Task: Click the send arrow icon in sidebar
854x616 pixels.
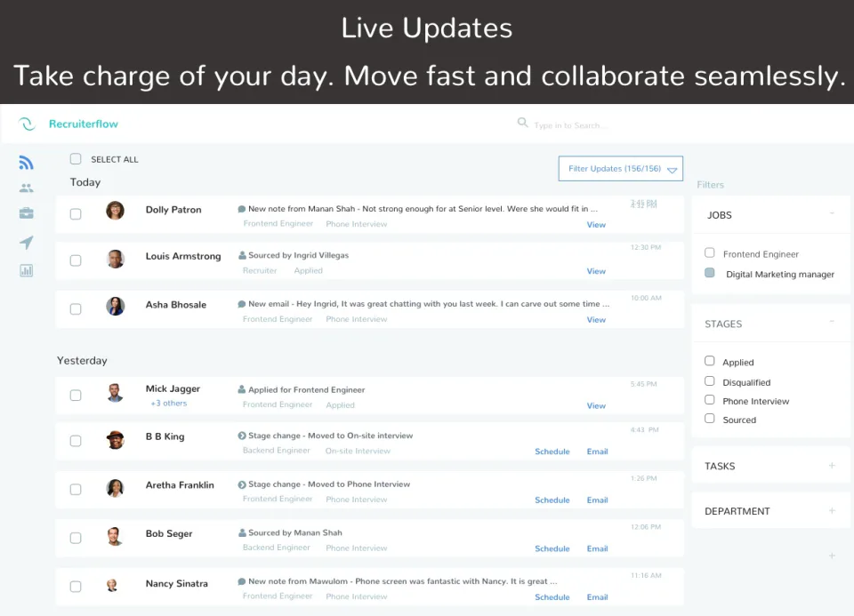Action: click(26, 243)
